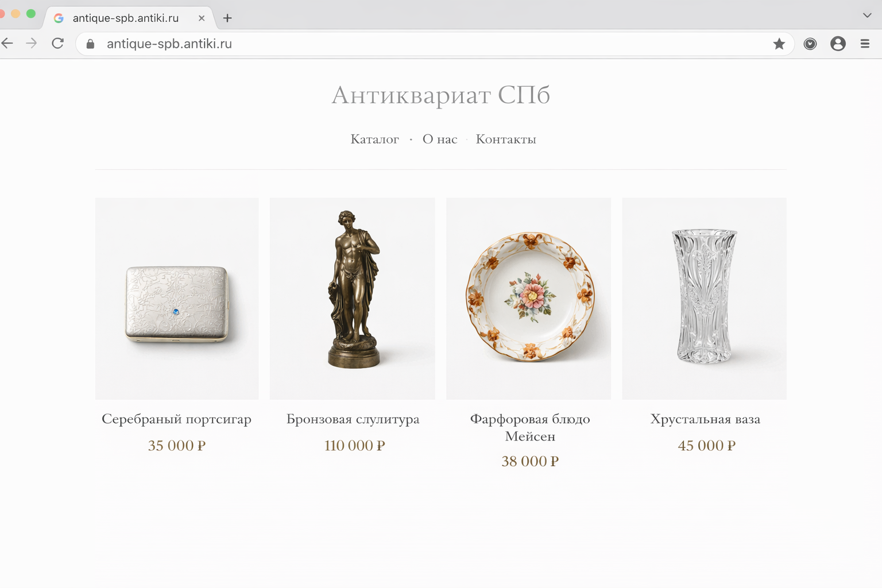Viewport: 882px width, 588px height.
Task: Expand the tab list chevron
Action: [867, 16]
